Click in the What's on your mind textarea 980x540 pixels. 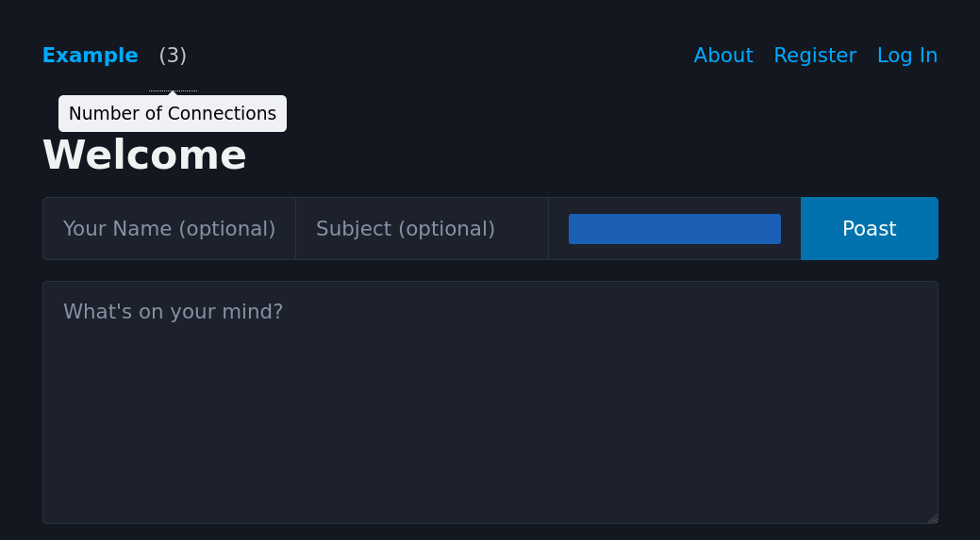(490, 402)
